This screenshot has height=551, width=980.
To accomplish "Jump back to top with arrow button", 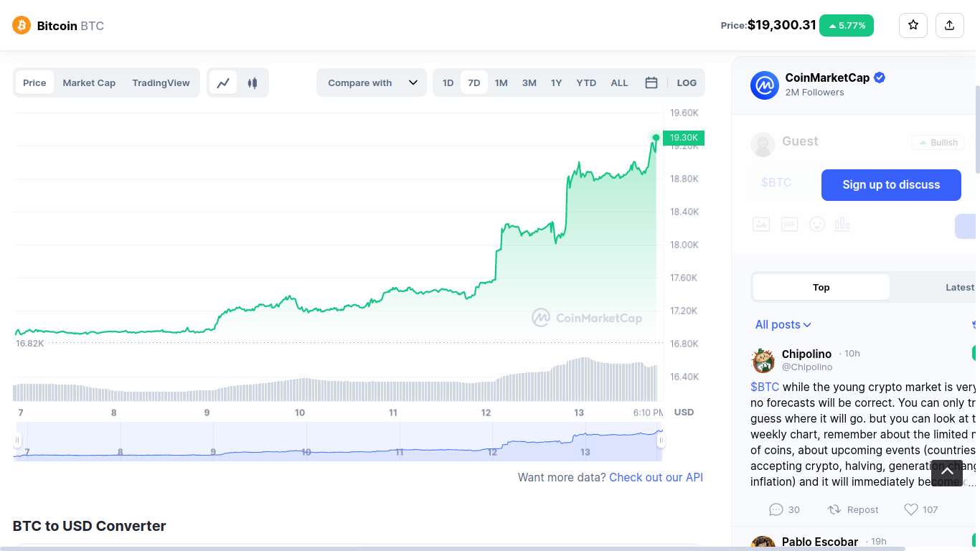I will tap(947, 472).
